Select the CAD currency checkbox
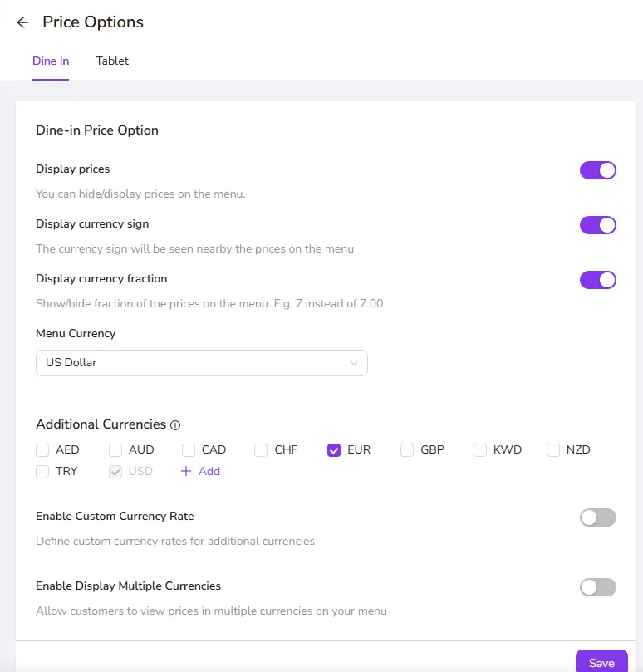 (x=189, y=450)
